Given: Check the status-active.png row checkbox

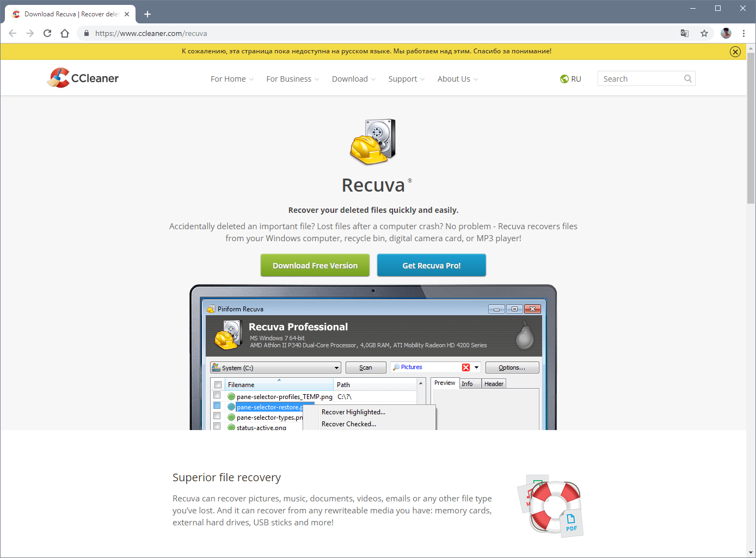Looking at the screenshot, I should (x=217, y=426).
